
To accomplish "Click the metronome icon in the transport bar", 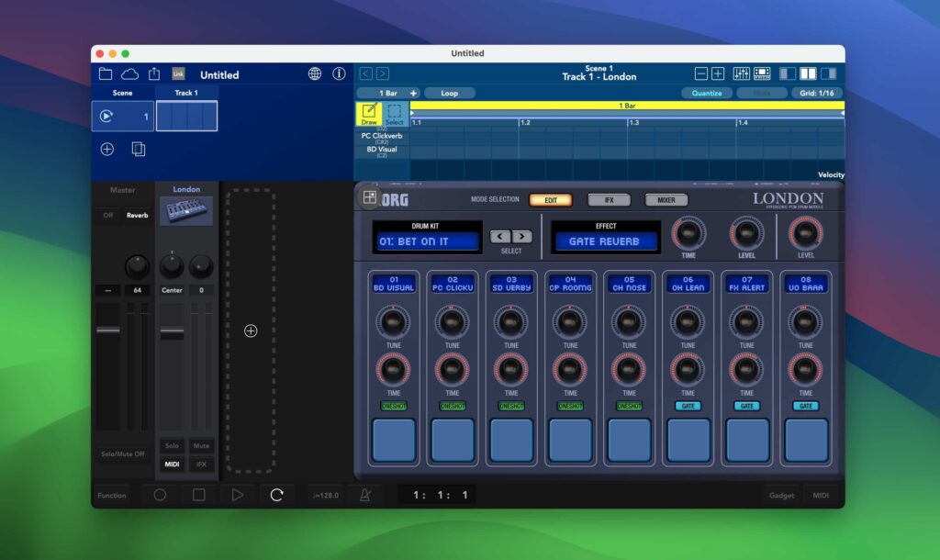I will coord(364,495).
